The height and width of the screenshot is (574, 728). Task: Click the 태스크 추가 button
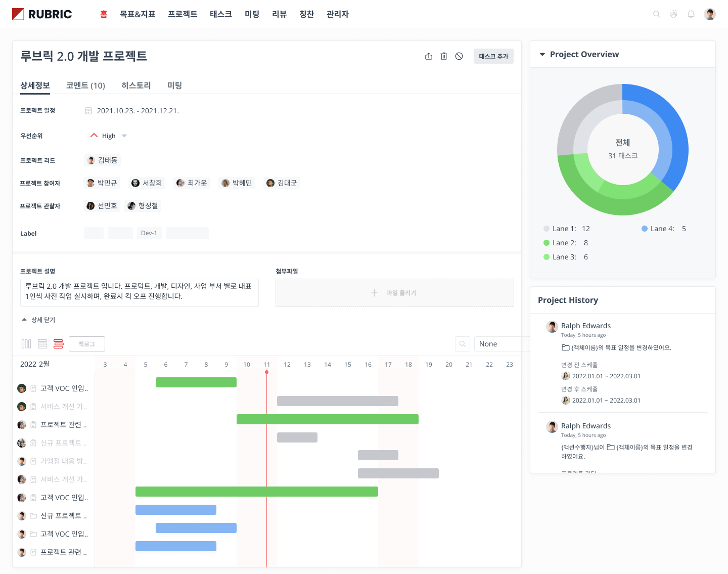pyautogui.click(x=493, y=56)
